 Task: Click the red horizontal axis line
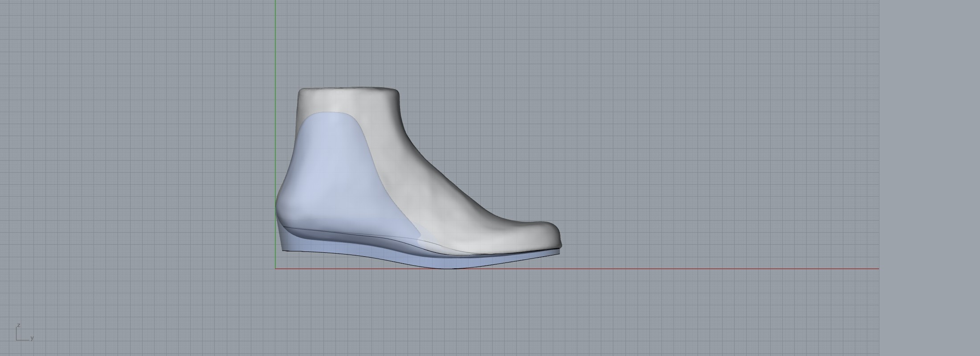click(668, 269)
